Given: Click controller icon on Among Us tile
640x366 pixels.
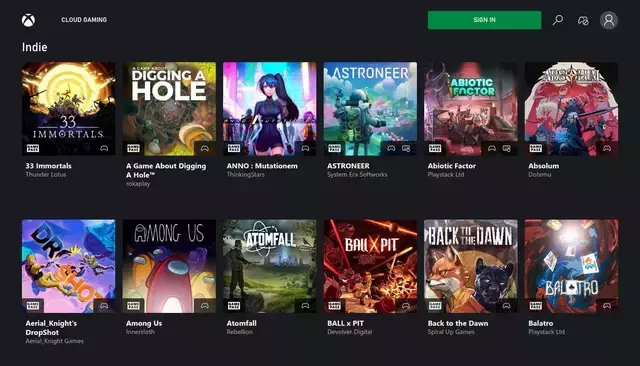Looking at the screenshot, I should click(x=205, y=306).
